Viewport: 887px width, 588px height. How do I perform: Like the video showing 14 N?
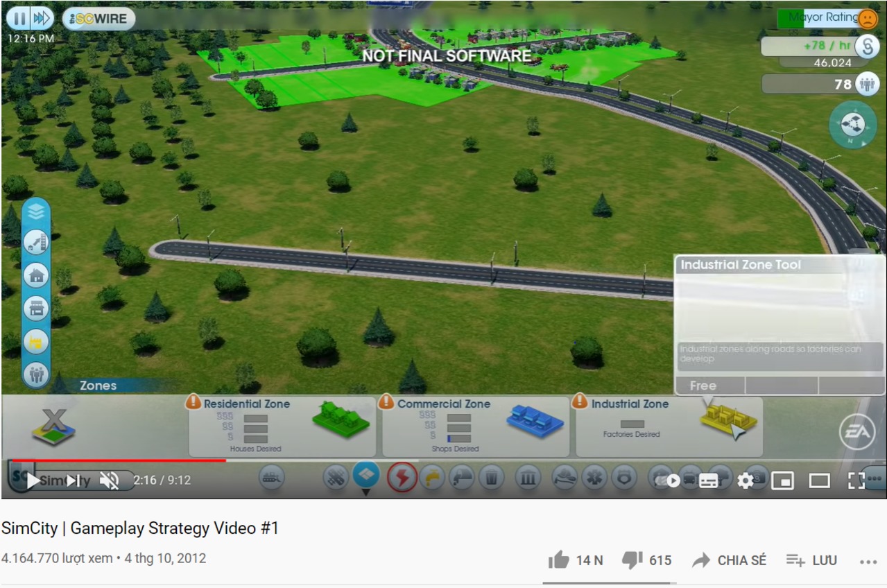575,560
